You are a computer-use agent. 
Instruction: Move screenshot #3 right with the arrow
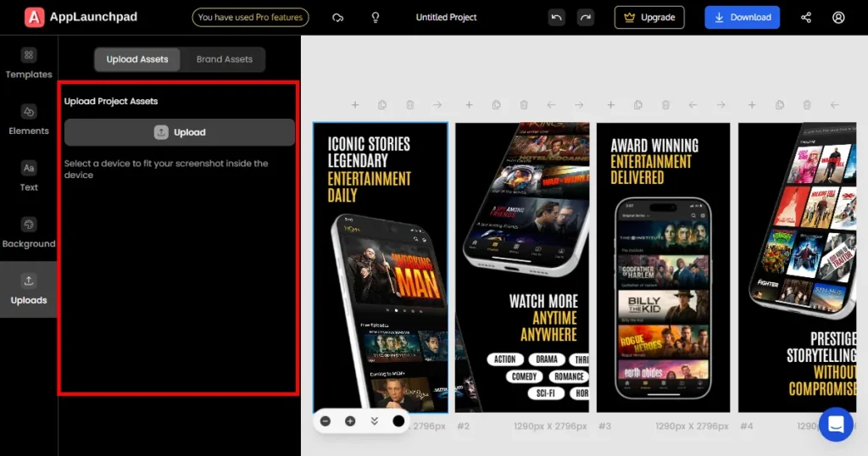[721, 104]
